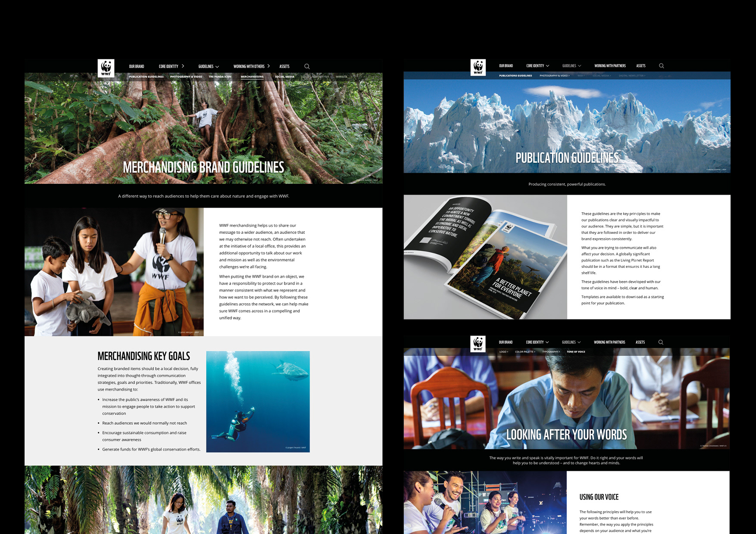Click the palm forest walkers photo

(x=203, y=500)
